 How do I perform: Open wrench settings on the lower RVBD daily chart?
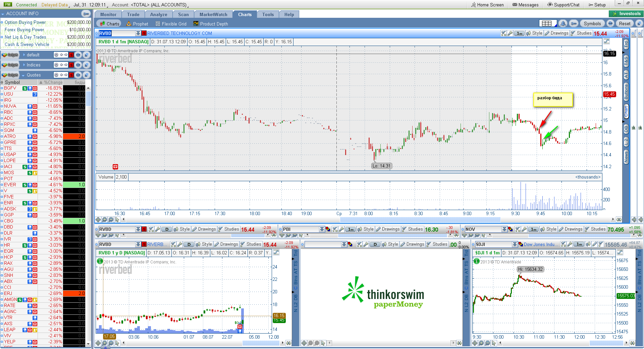click(180, 244)
